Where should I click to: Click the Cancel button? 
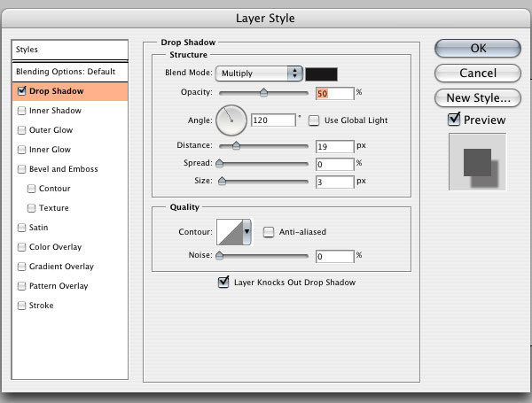(477, 73)
